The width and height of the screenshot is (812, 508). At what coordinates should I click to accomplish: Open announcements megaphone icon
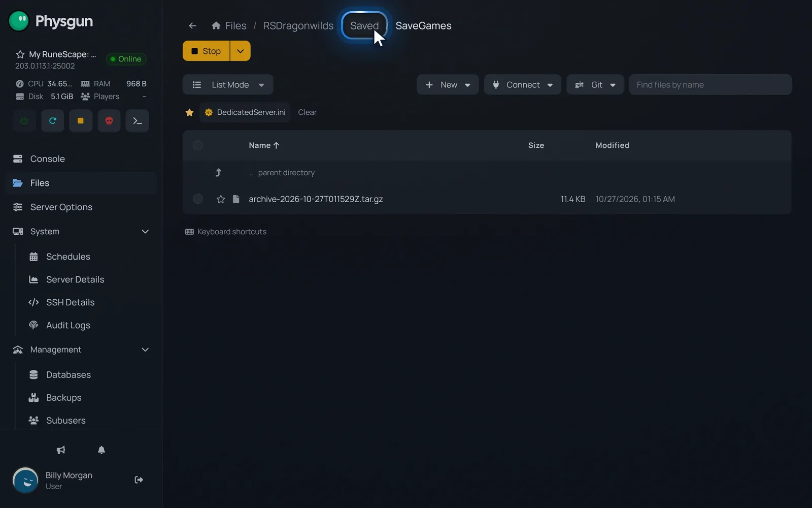[x=61, y=450]
